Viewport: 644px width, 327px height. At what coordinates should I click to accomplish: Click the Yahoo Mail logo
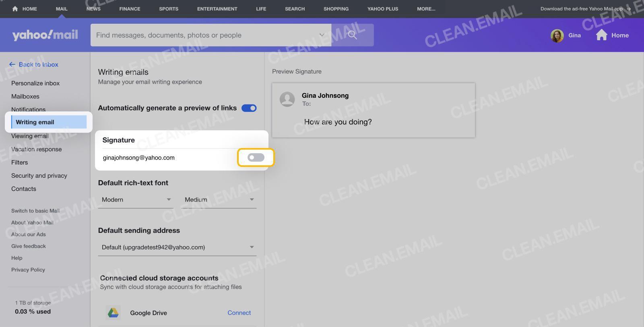click(45, 35)
